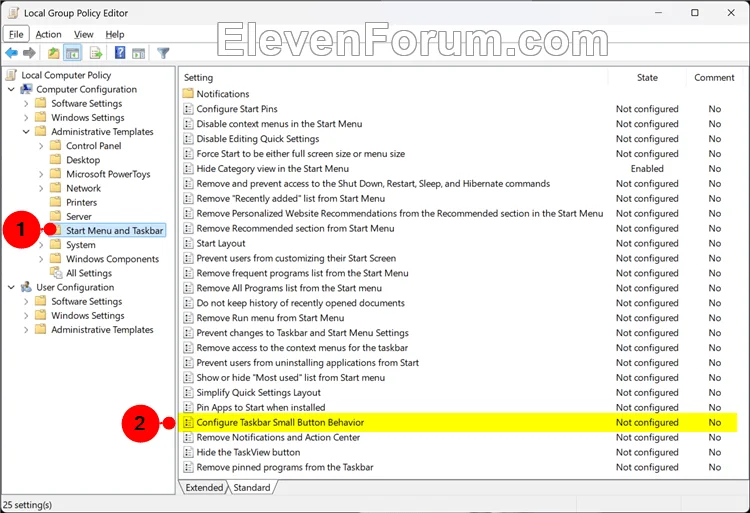The width and height of the screenshot is (750, 513).
Task: Select Remove access to context menus for taskbar
Action: [x=302, y=348]
